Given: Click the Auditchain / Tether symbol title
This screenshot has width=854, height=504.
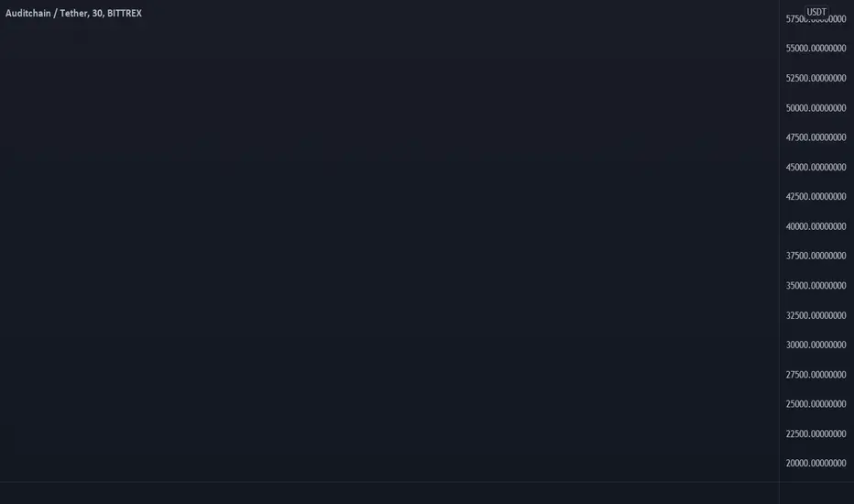Looking at the screenshot, I should 73,13.
